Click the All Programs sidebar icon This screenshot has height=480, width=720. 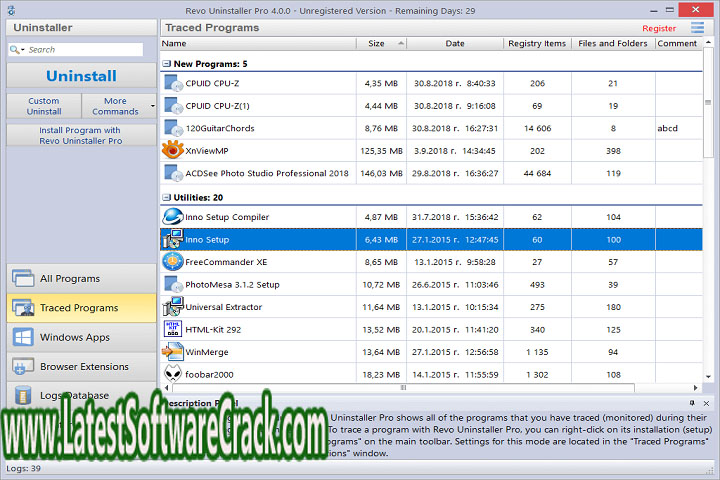(23, 278)
